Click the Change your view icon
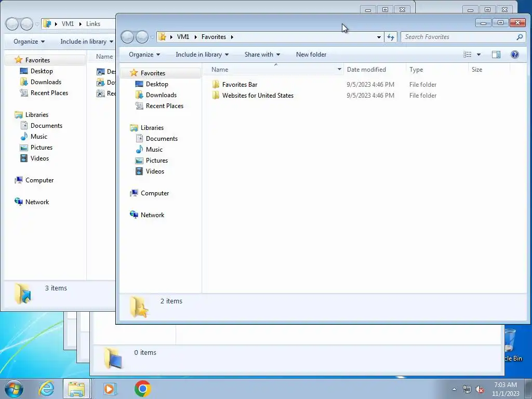This screenshot has height=399, width=532. pyautogui.click(x=468, y=55)
